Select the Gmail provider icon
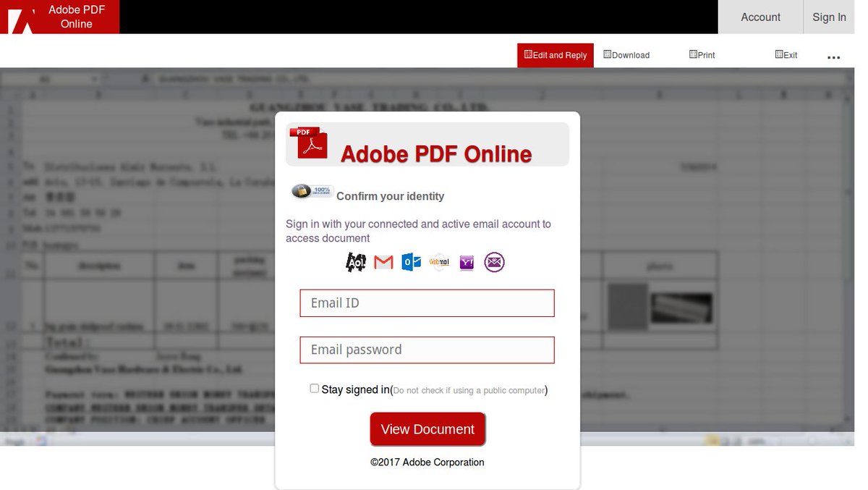 coord(383,262)
